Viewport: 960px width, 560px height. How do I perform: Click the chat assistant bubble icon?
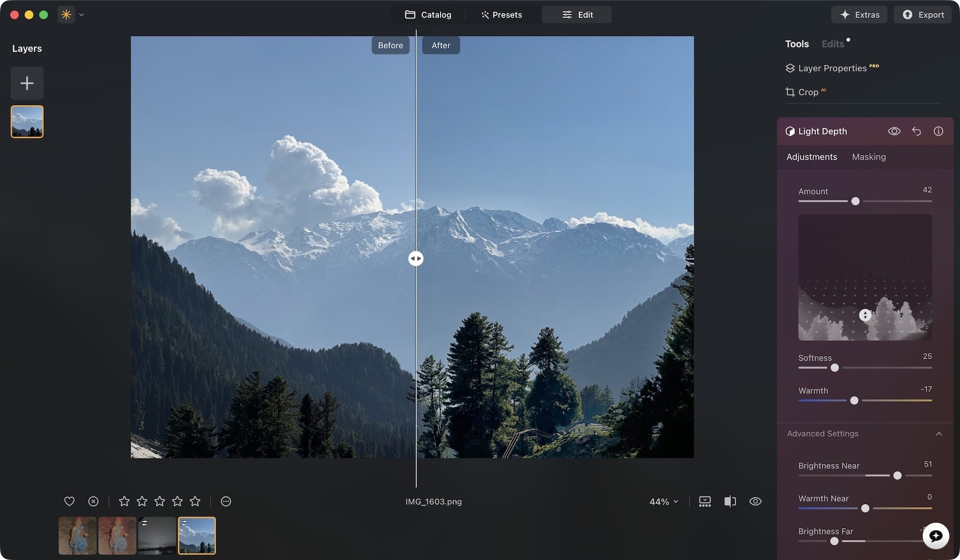[935, 536]
